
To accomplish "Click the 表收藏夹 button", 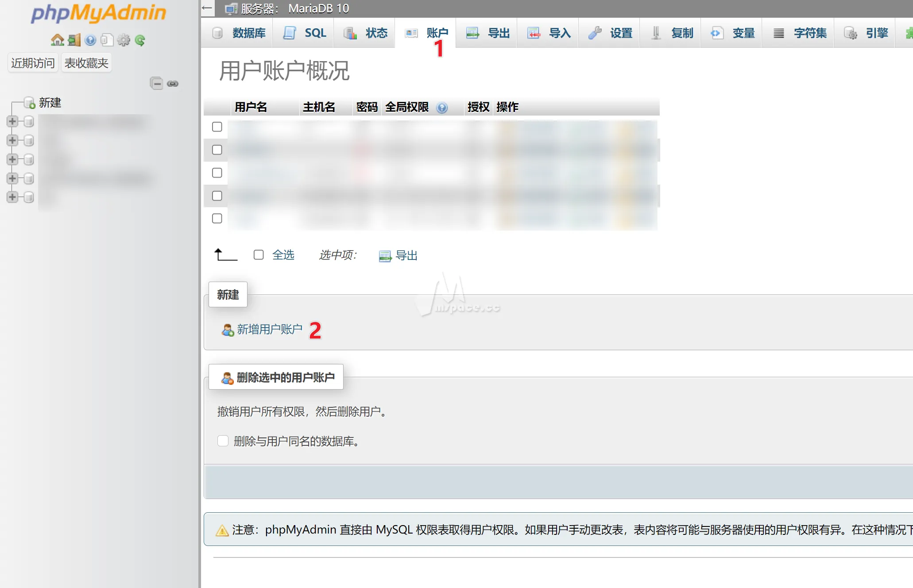I will (86, 63).
